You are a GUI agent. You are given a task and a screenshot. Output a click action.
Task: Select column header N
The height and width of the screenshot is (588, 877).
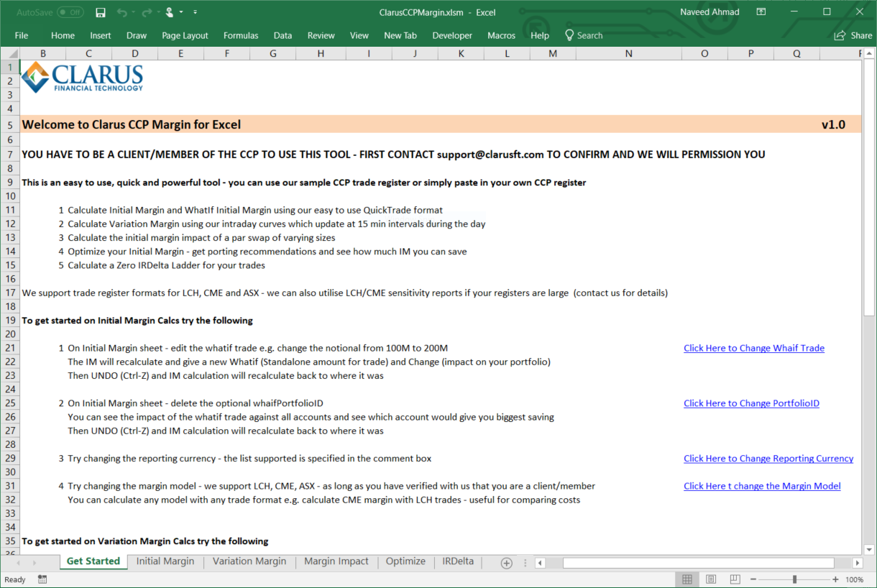628,54
